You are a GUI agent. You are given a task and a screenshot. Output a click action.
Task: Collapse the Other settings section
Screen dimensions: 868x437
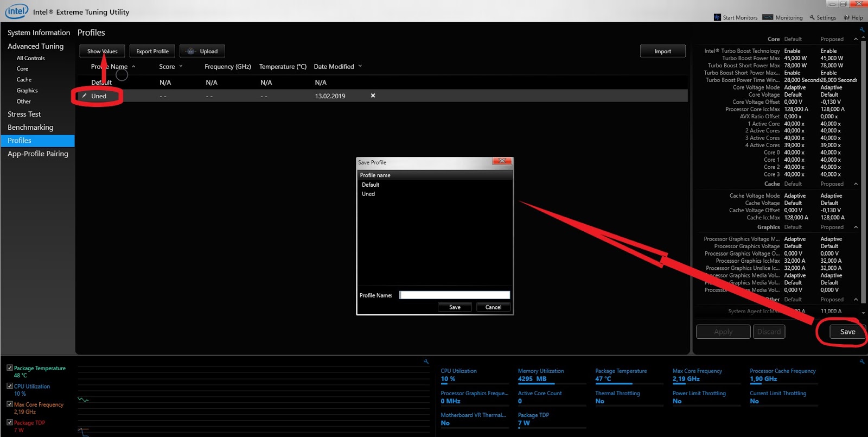click(x=856, y=300)
